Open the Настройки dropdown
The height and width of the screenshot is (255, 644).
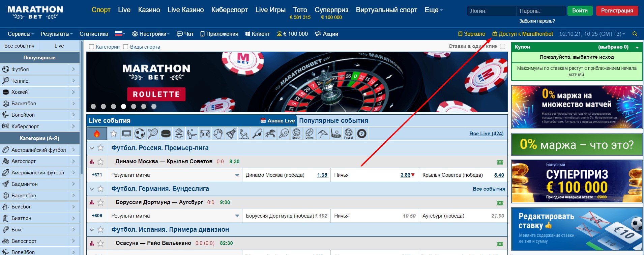point(151,34)
